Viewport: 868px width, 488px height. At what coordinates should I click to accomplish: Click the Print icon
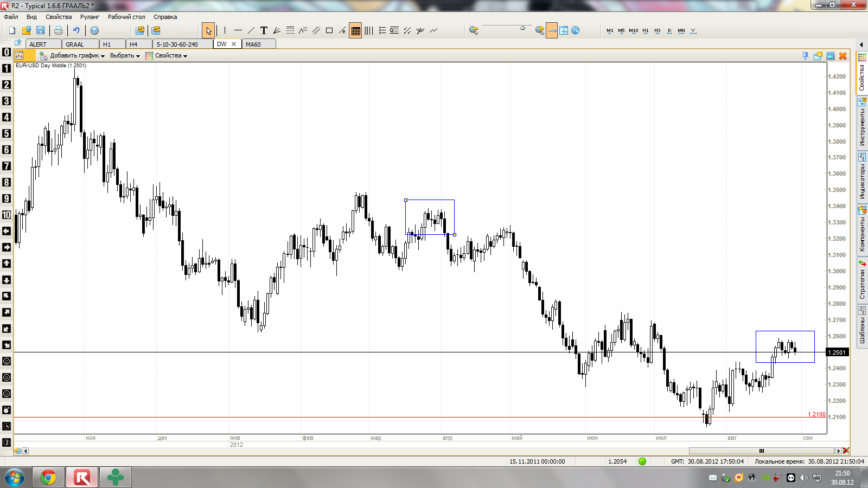click(x=58, y=30)
